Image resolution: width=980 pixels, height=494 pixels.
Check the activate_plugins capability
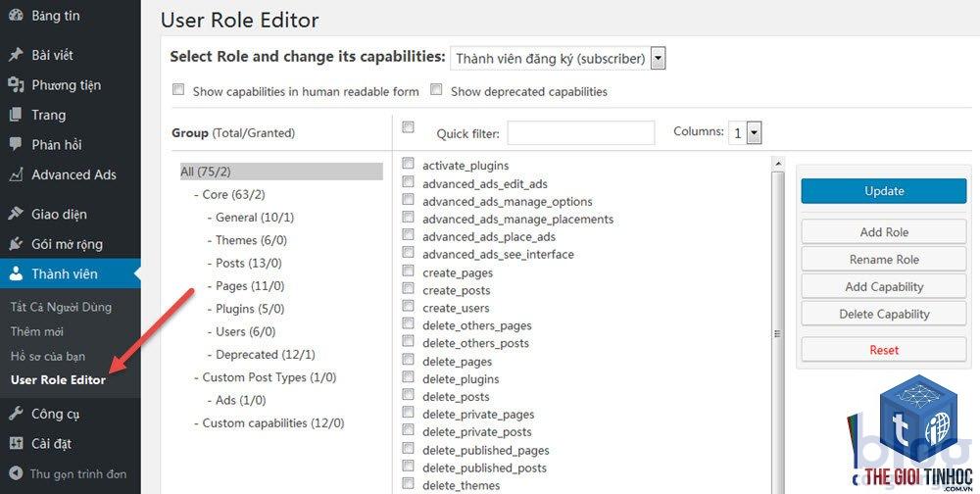click(408, 164)
